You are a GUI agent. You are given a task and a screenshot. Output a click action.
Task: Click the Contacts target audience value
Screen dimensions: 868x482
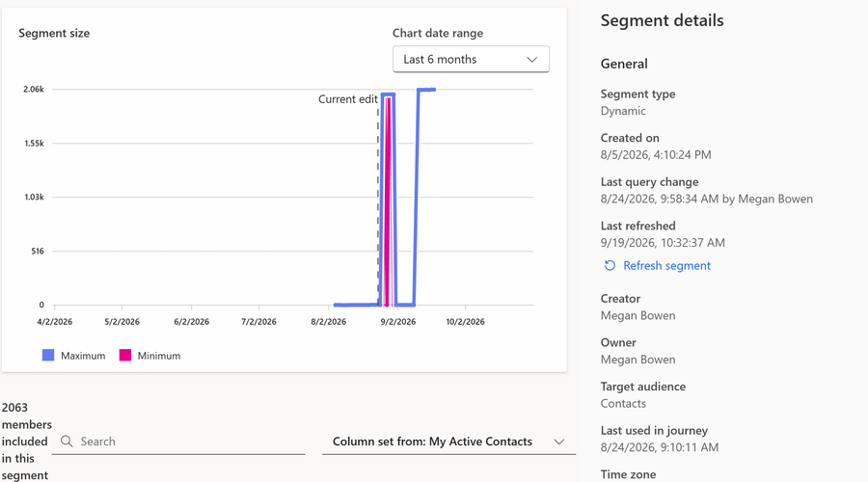pyautogui.click(x=623, y=403)
